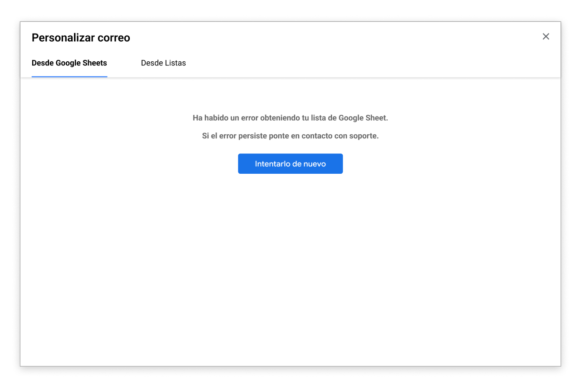
Task: Close the Personalizar correo dialog
Action: click(x=546, y=37)
